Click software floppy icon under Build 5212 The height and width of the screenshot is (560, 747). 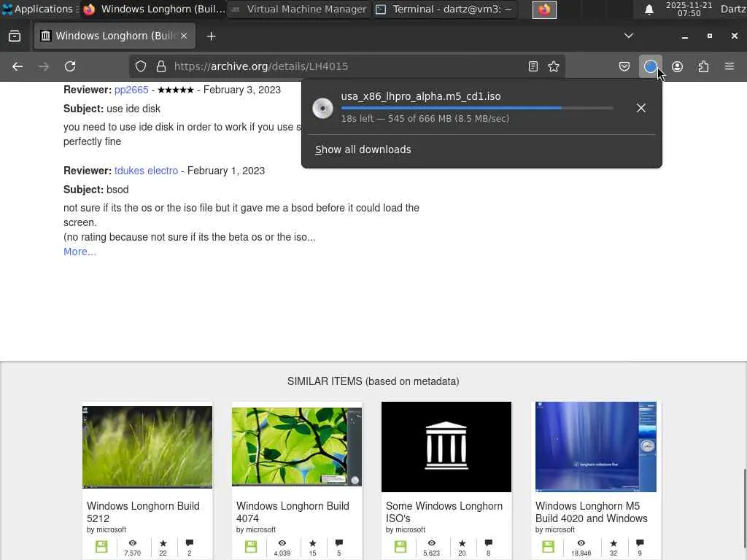(101, 547)
